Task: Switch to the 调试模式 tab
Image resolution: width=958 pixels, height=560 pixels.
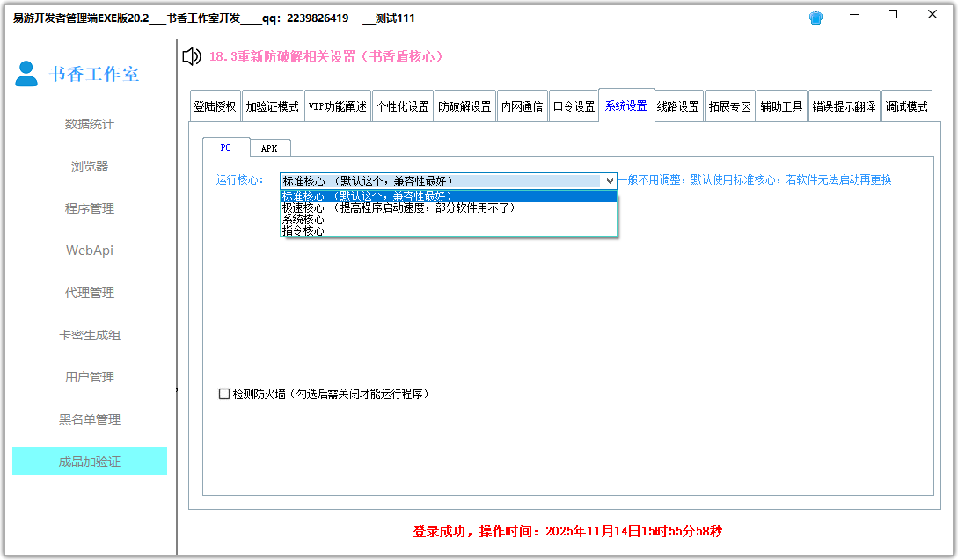Action: coord(907,105)
